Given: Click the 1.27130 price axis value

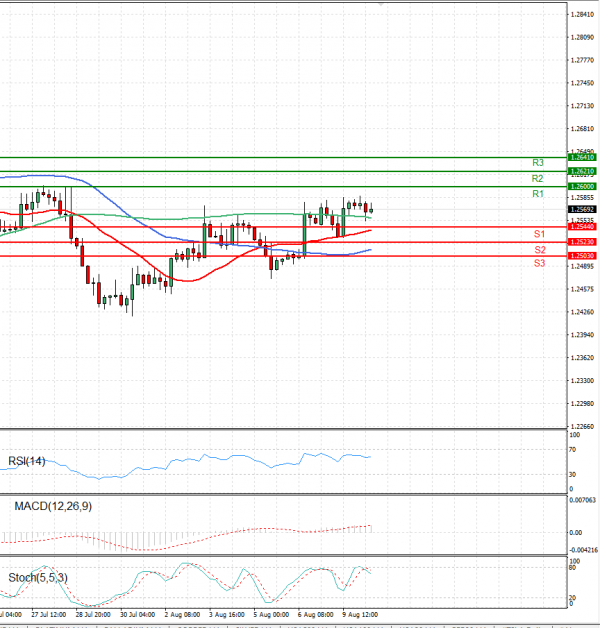Looking at the screenshot, I should coord(582,106).
